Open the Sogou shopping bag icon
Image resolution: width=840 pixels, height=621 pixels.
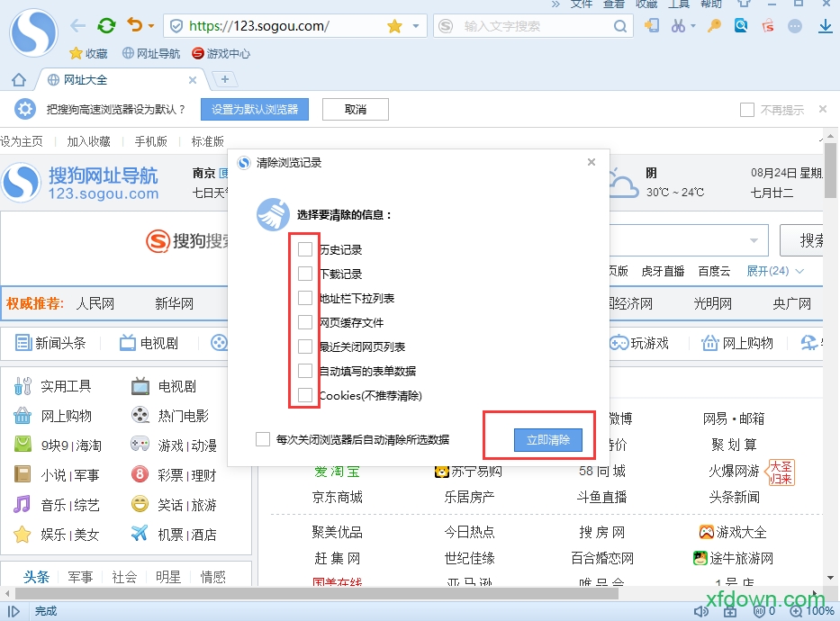coord(768,27)
